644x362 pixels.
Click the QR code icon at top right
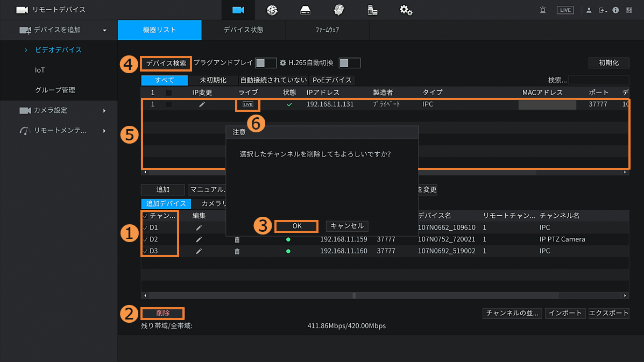pyautogui.click(x=629, y=10)
